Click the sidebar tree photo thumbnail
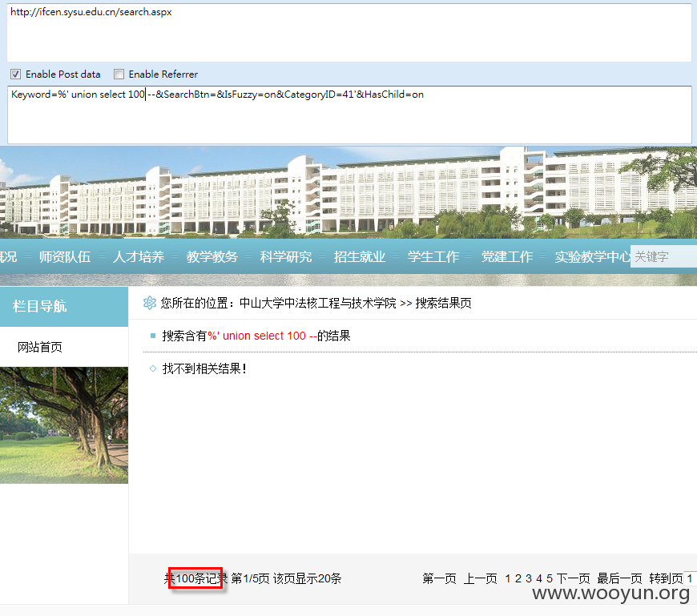Screen dimensions: 697x616 [x=64, y=425]
